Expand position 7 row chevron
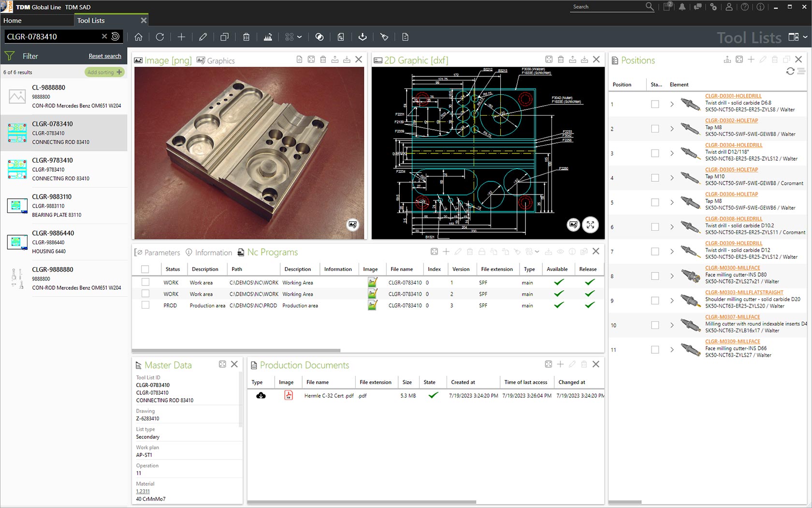Screen dimensions: 812x508 point(672,252)
